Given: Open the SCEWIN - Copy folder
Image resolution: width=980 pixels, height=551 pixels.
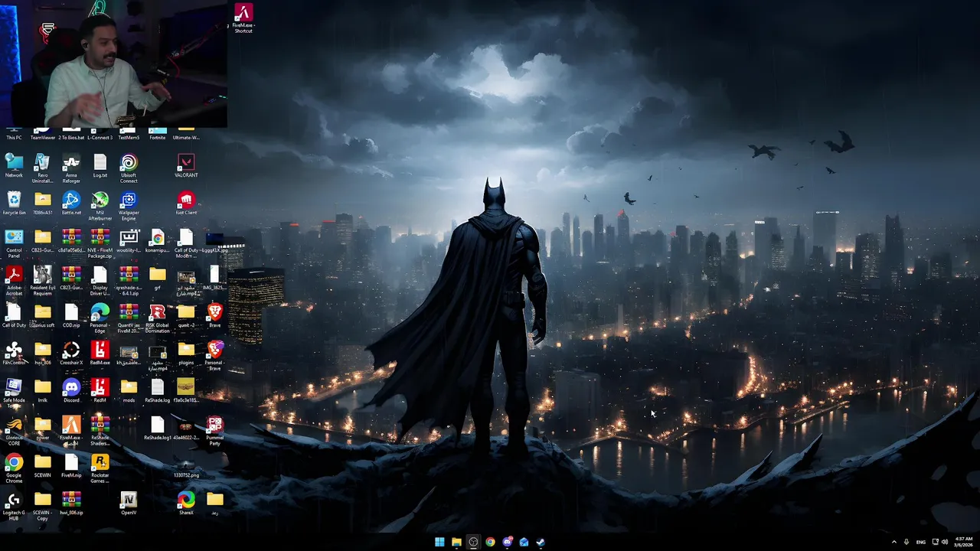Looking at the screenshot, I should tap(43, 506).
